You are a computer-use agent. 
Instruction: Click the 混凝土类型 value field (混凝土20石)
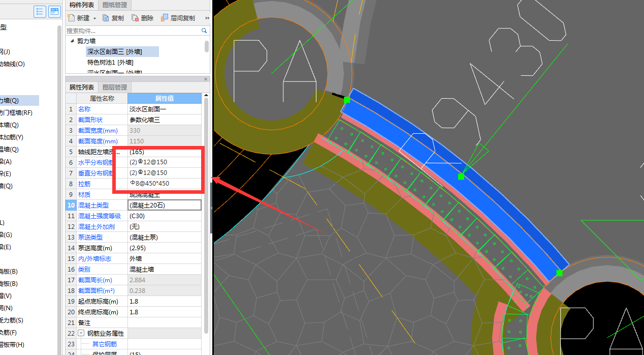164,205
